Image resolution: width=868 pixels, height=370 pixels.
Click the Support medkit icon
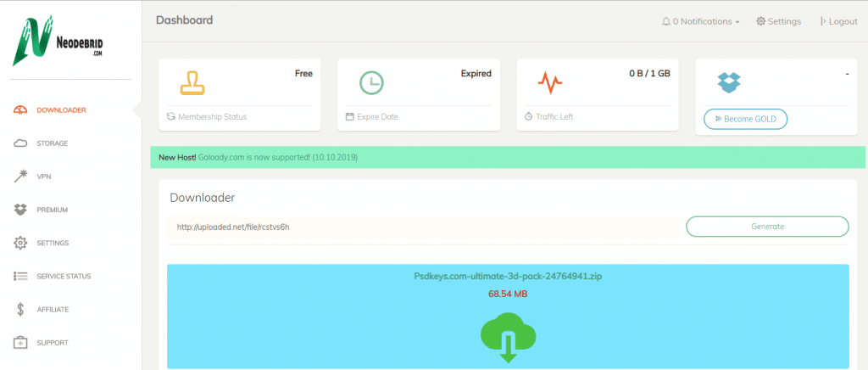coord(20,342)
